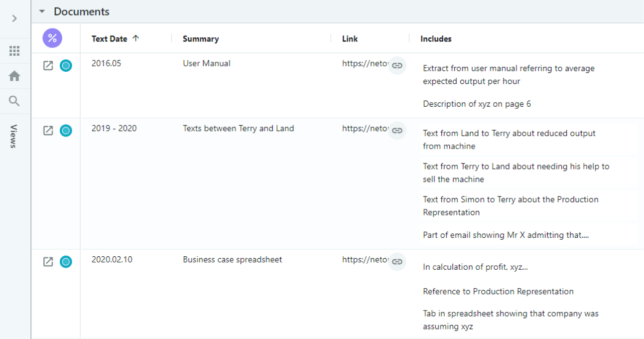
Task: Toggle the teal circle on User Manual row
Action: (66, 65)
